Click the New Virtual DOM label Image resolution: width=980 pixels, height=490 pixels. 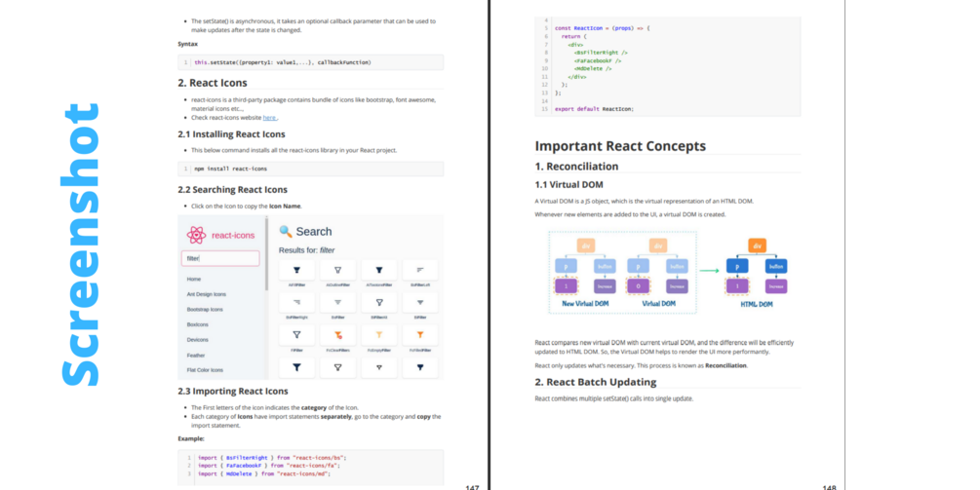pyautogui.click(x=585, y=304)
